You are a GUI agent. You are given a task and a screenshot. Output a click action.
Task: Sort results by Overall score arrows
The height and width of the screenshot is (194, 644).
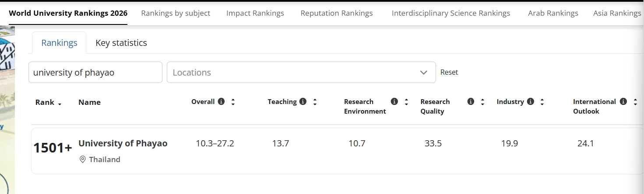coord(233,102)
